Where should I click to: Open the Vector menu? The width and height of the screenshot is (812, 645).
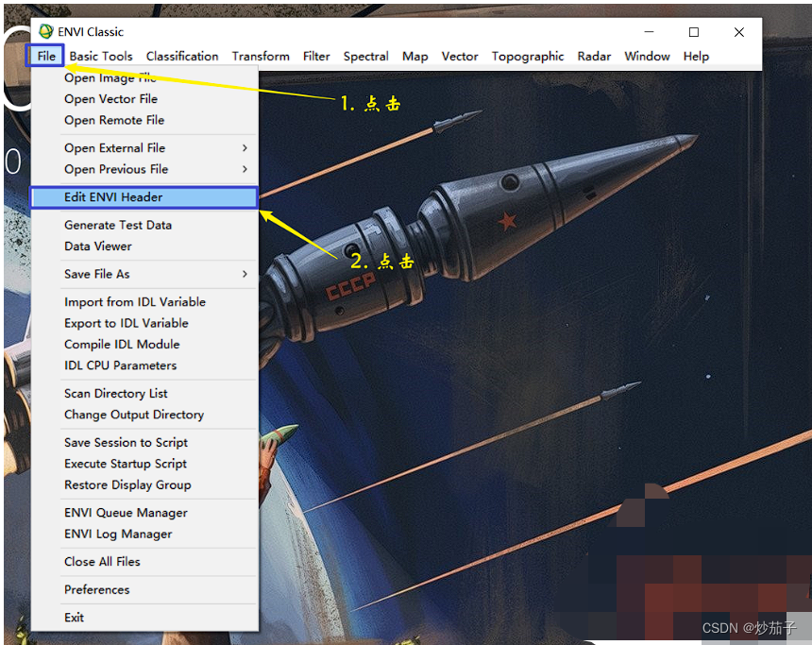click(x=460, y=56)
